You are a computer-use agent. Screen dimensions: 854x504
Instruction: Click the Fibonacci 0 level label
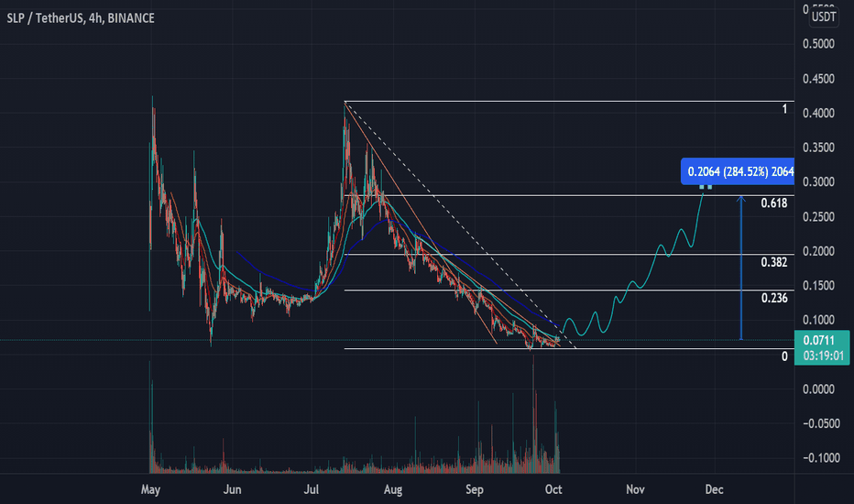pos(784,356)
